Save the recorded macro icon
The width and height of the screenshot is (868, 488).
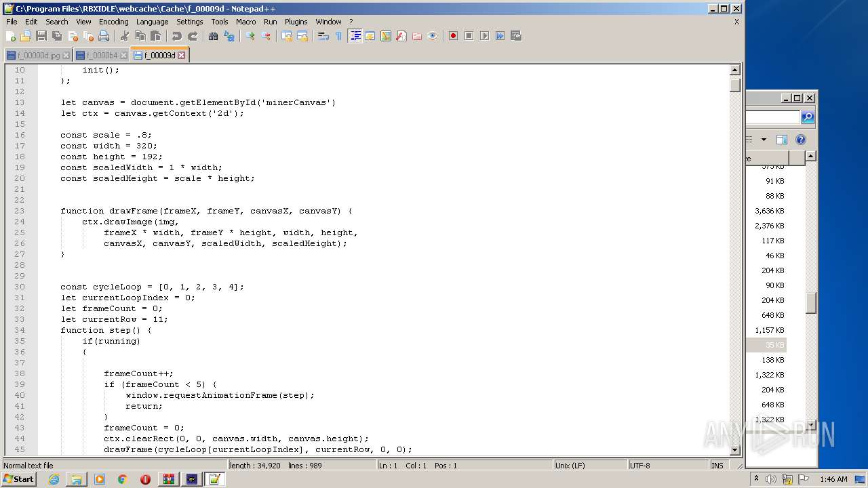tap(515, 36)
